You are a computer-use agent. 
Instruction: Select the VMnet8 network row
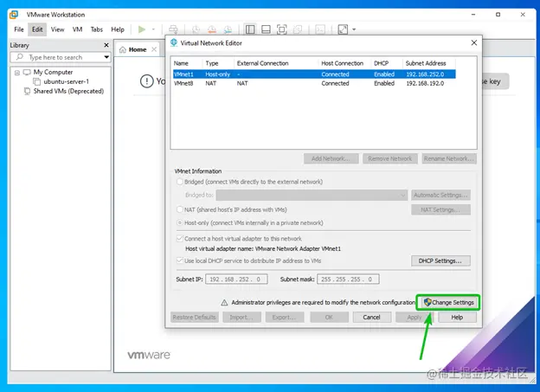pos(314,83)
